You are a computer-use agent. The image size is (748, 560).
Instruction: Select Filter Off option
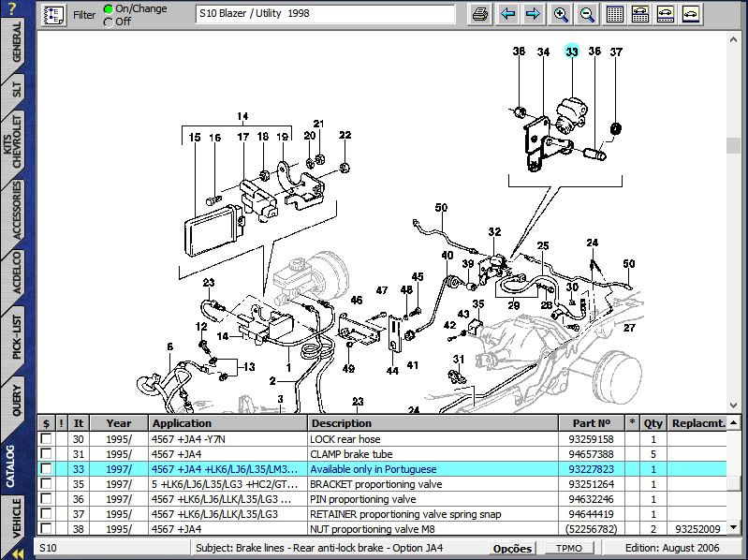(109, 22)
